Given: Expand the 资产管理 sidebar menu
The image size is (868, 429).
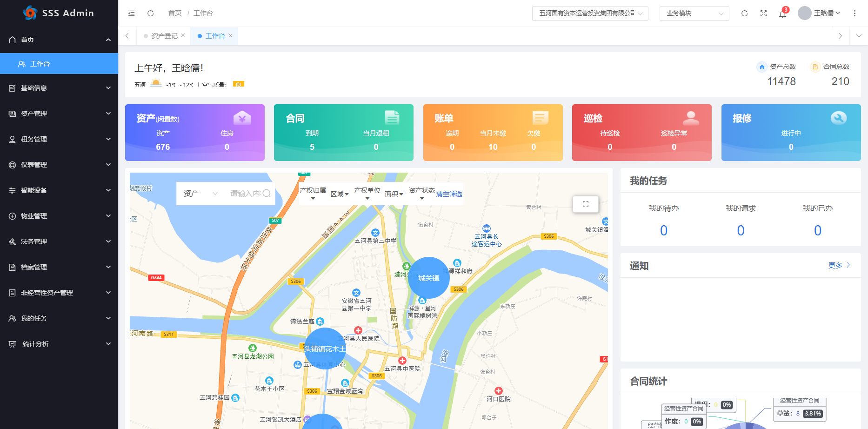Looking at the screenshot, I should click(x=59, y=114).
